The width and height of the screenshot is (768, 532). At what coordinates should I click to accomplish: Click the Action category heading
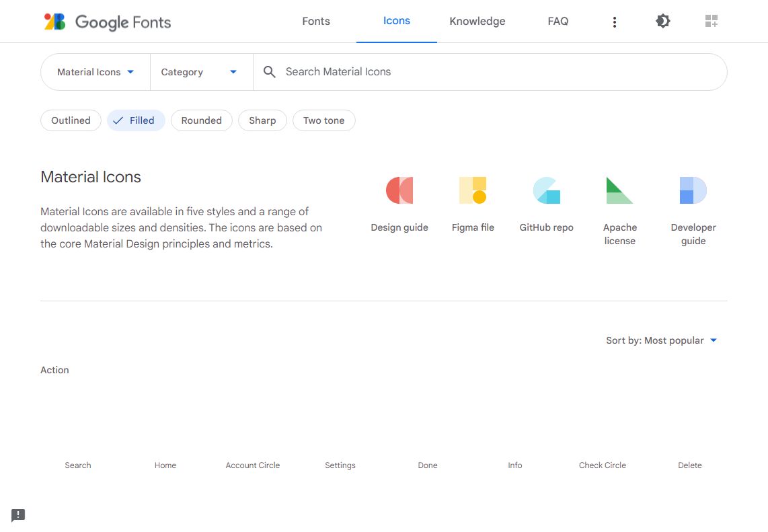pyautogui.click(x=54, y=371)
